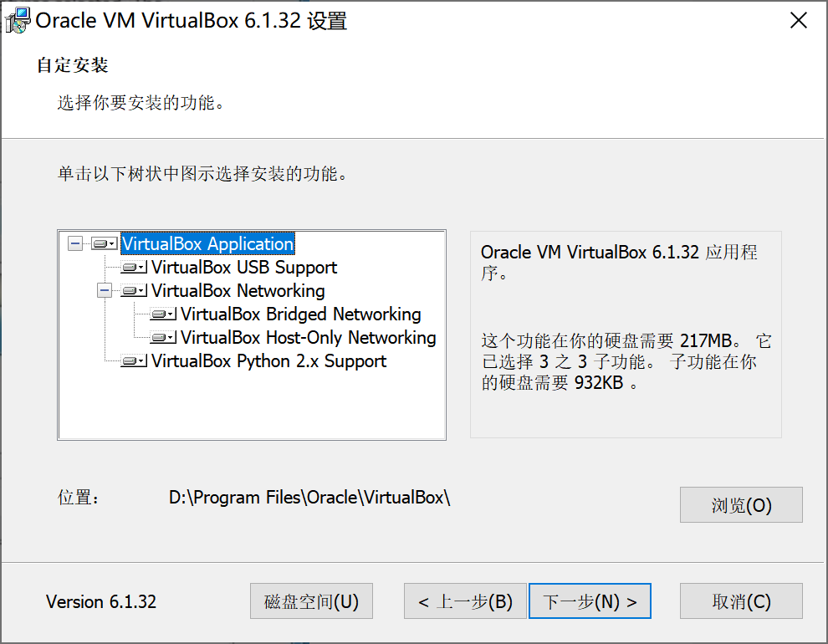
Task: Proceed with 下一步(N) button
Action: [x=590, y=601]
